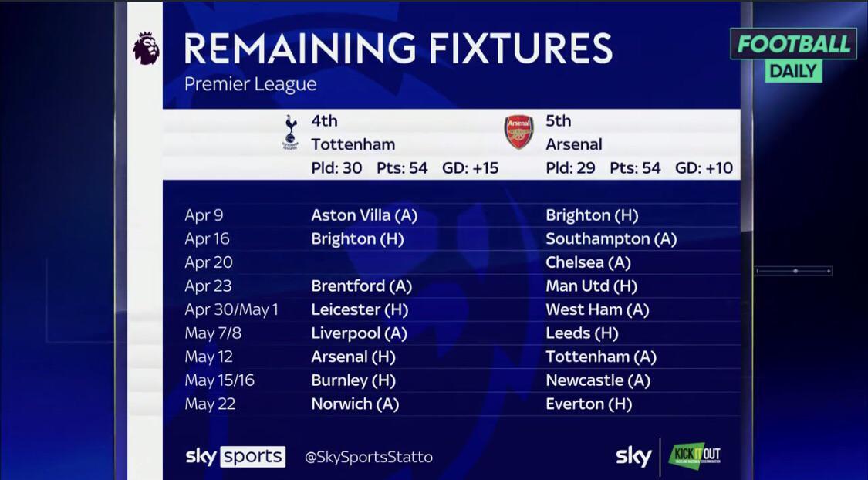Select the Remaining Fixtures heading
Screen dimensions: 868x480
coord(398,49)
